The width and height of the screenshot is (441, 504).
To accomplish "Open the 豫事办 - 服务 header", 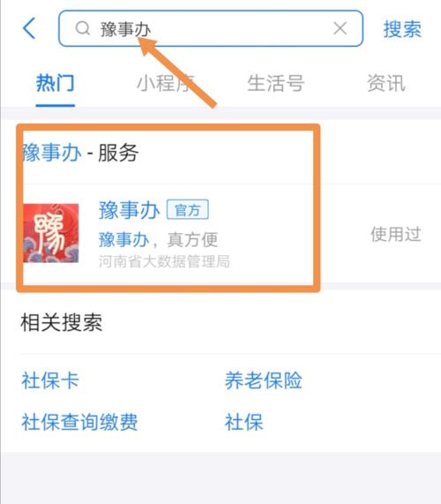I will coord(80,153).
